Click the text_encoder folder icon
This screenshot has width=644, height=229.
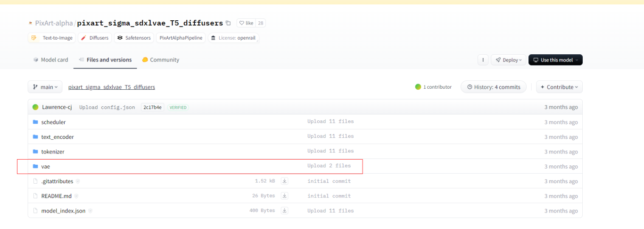[35, 136]
